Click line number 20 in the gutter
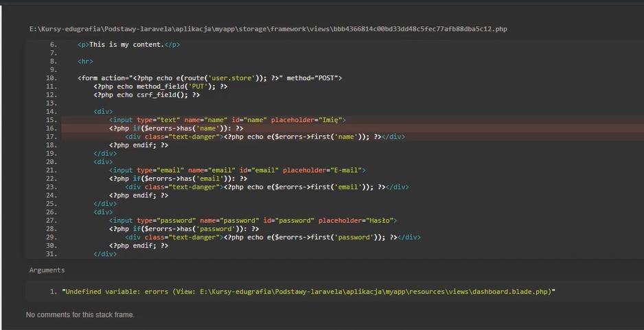This screenshot has height=330, width=644. click(x=51, y=162)
